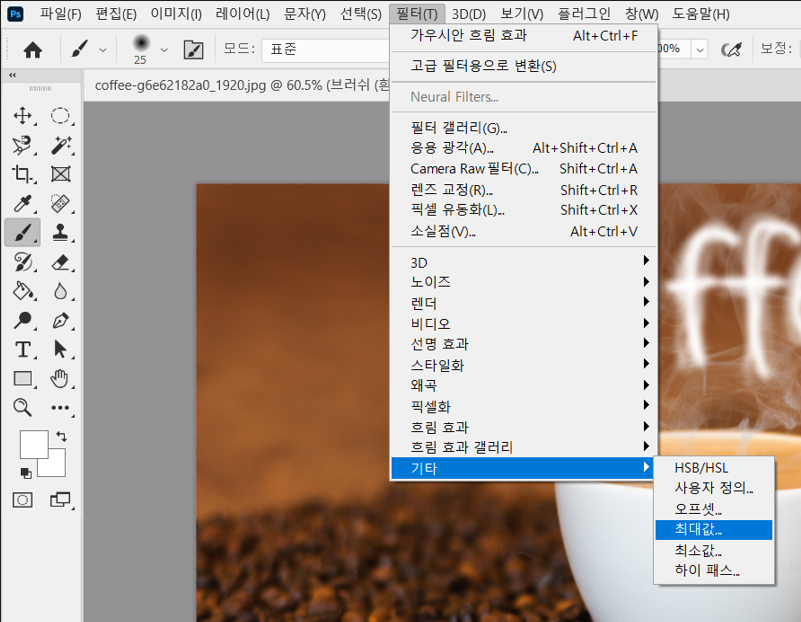Reset default foreground and background colors
Screen dimensions: 801x622
point(26,473)
